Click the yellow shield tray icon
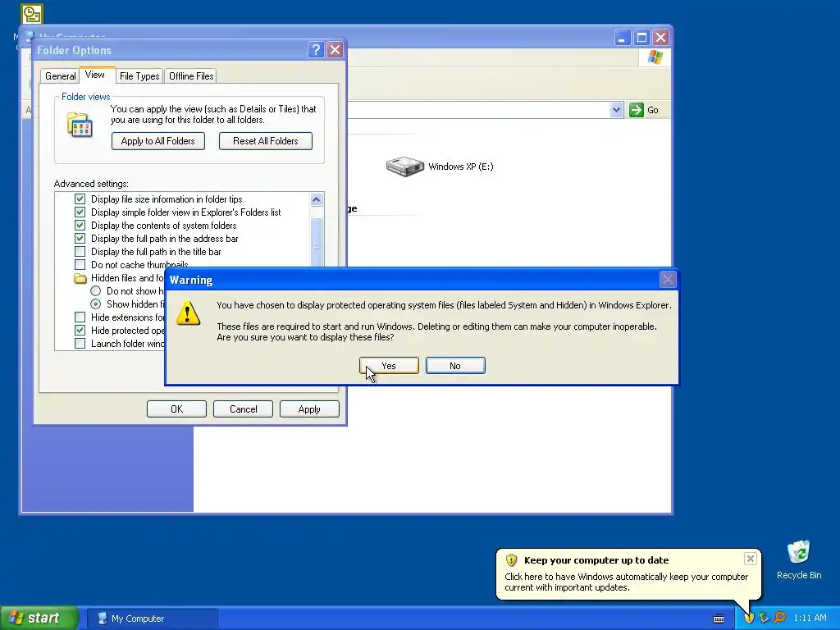 point(749,619)
